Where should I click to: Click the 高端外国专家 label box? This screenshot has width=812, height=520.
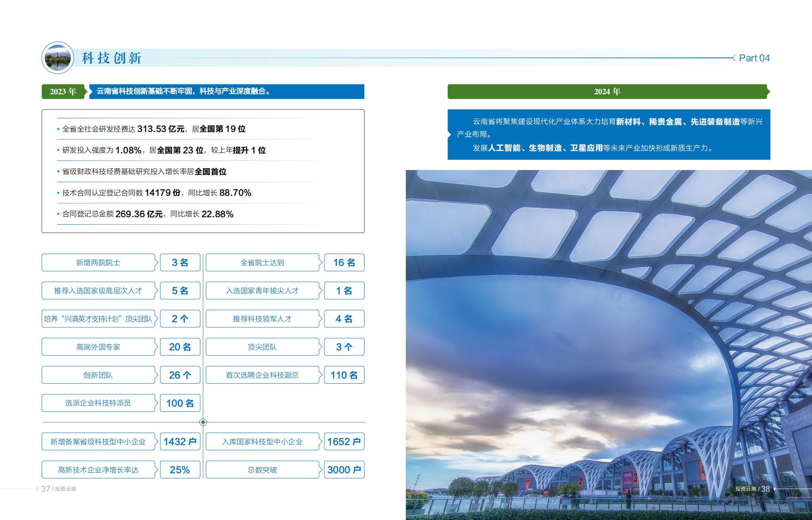(x=98, y=347)
